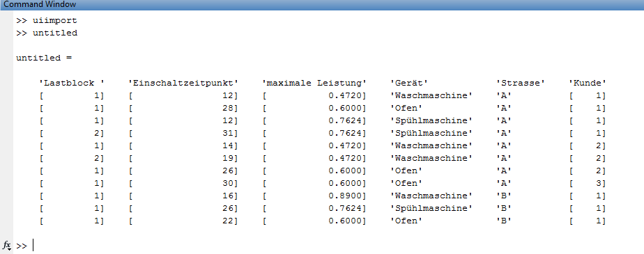Screen dimensions: 644x254
Task: Click the Einschaltzeitpunkt value 30
Action: 229,183
